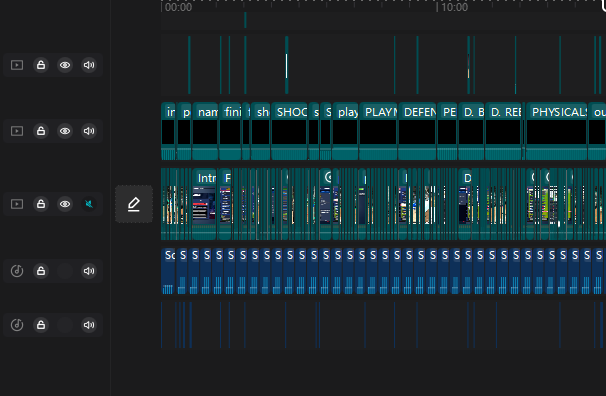Viewport: 606px width, 396px height.
Task: Select the 'F' clip after the Intr clip
Action: [x=225, y=204]
